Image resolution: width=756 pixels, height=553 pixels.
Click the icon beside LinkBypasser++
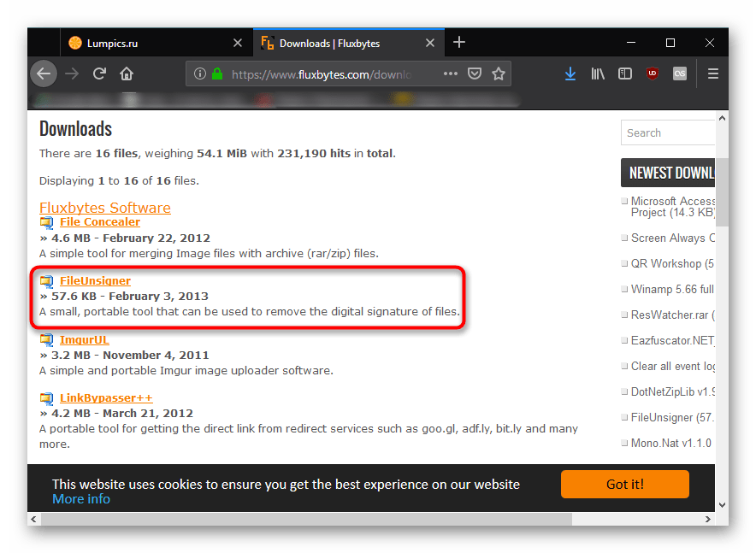47,398
